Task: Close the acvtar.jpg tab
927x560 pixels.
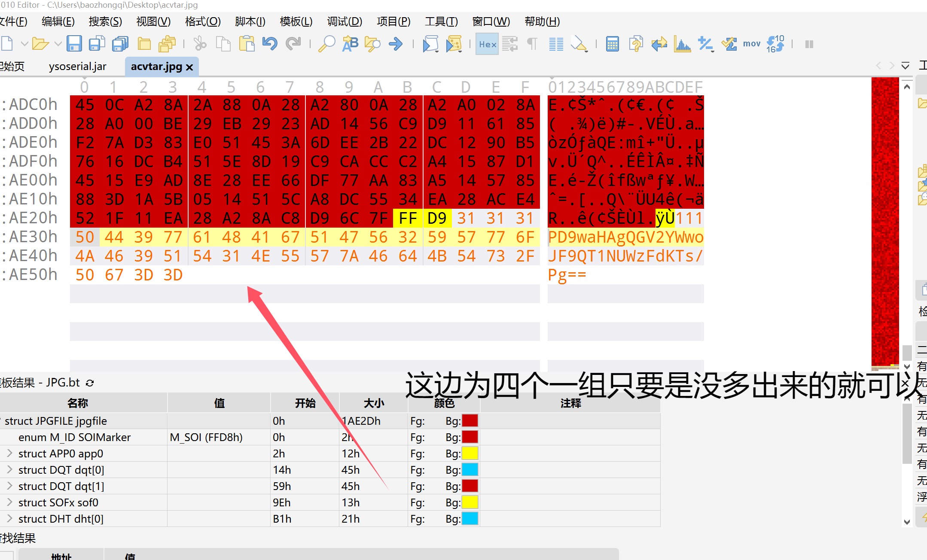Action: tap(189, 67)
